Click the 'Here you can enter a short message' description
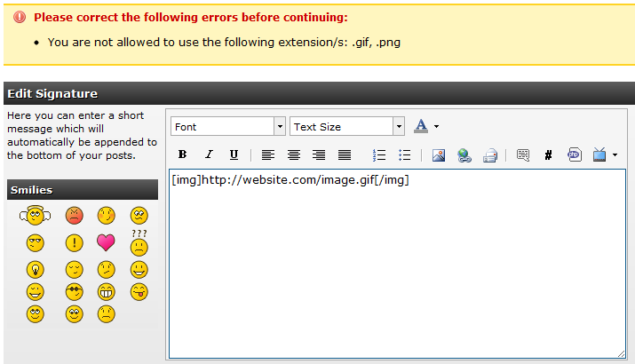 click(82, 135)
